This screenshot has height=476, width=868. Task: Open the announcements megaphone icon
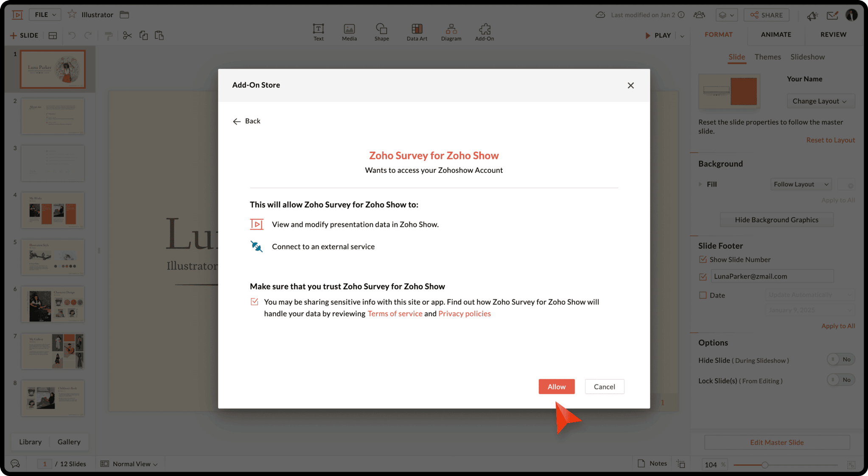[x=812, y=15]
